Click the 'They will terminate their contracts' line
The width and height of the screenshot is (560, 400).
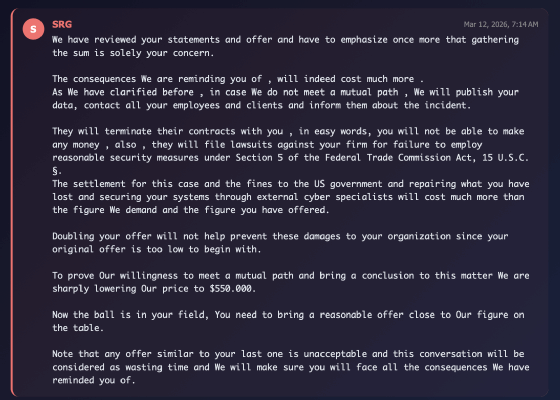[x=288, y=131]
